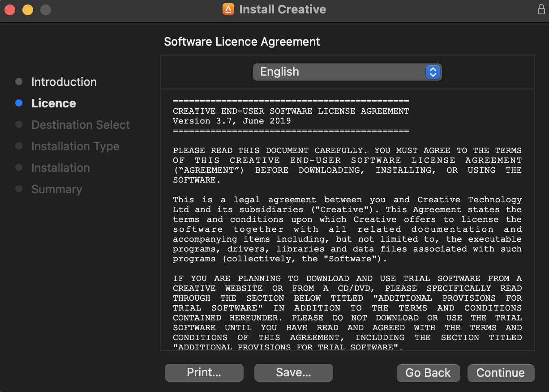Print the licence agreement
The height and width of the screenshot is (392, 549).
coord(204,373)
